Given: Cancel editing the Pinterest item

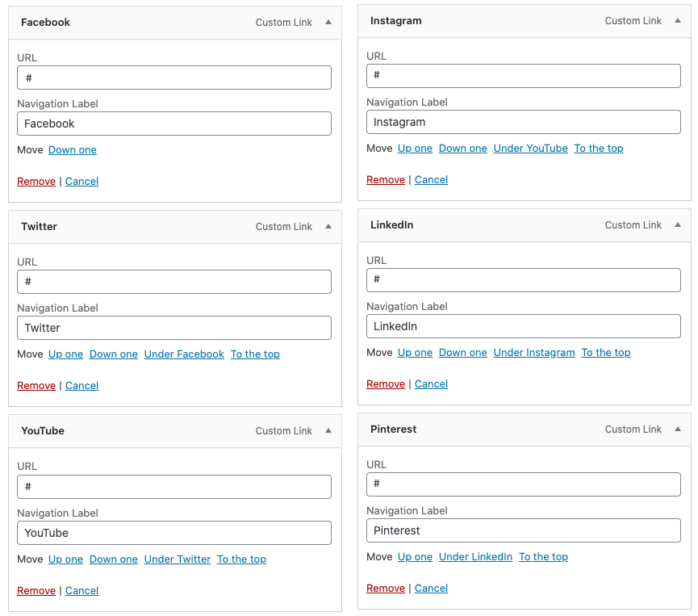Looking at the screenshot, I should tap(432, 588).
